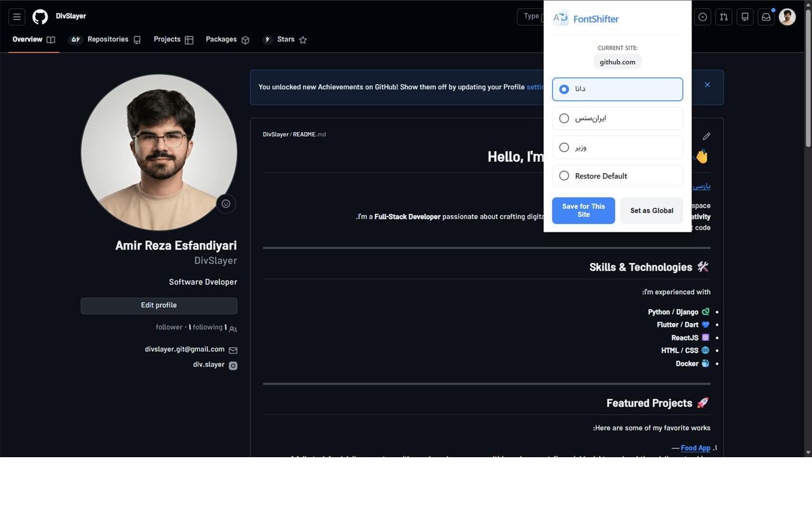Screen dimensions: 812x508
Task: Click the tools emoji beside Skills & Technologies
Action: pyautogui.click(x=702, y=267)
